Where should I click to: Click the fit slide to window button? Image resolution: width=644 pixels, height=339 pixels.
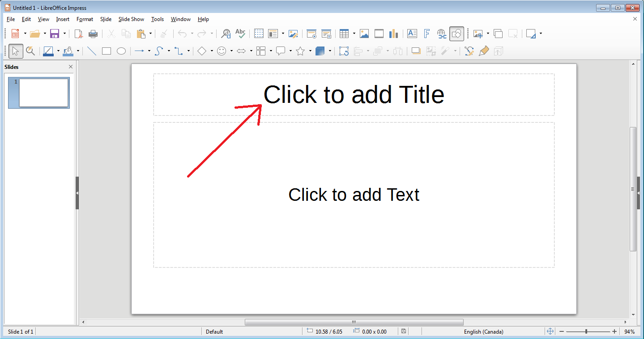point(550,331)
